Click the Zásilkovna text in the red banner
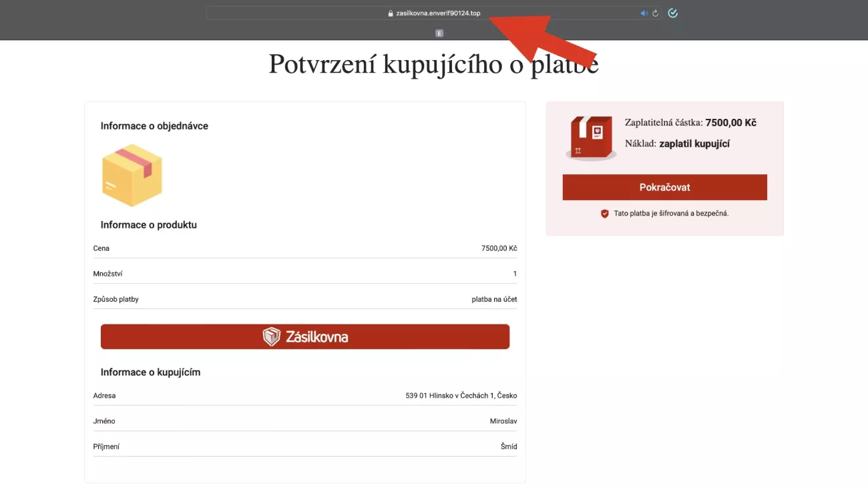The image size is (868, 488). 316,336
